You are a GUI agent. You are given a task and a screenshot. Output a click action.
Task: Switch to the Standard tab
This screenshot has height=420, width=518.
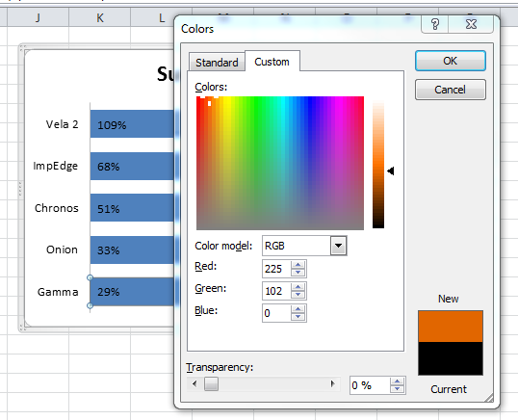[x=217, y=62]
